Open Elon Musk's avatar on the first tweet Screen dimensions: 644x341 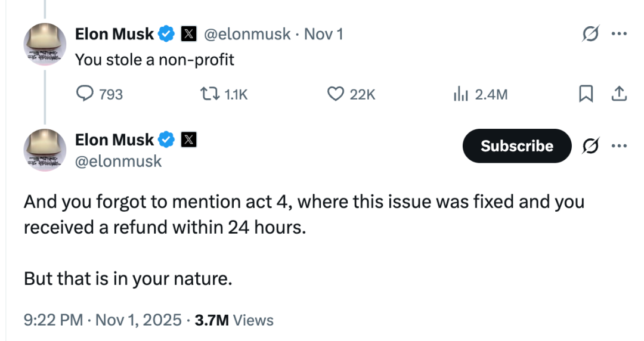(44, 45)
